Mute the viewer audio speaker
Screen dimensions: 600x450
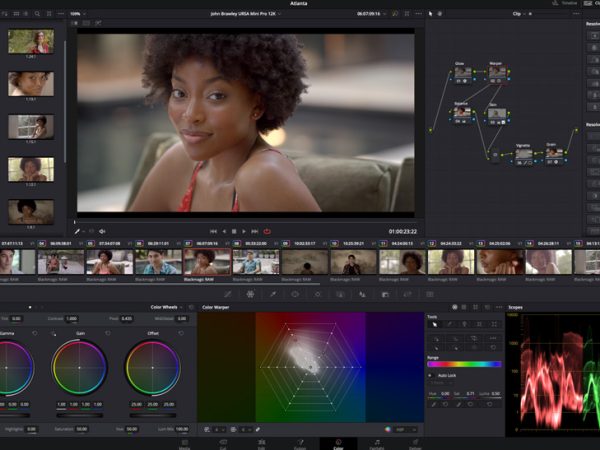coord(102,232)
